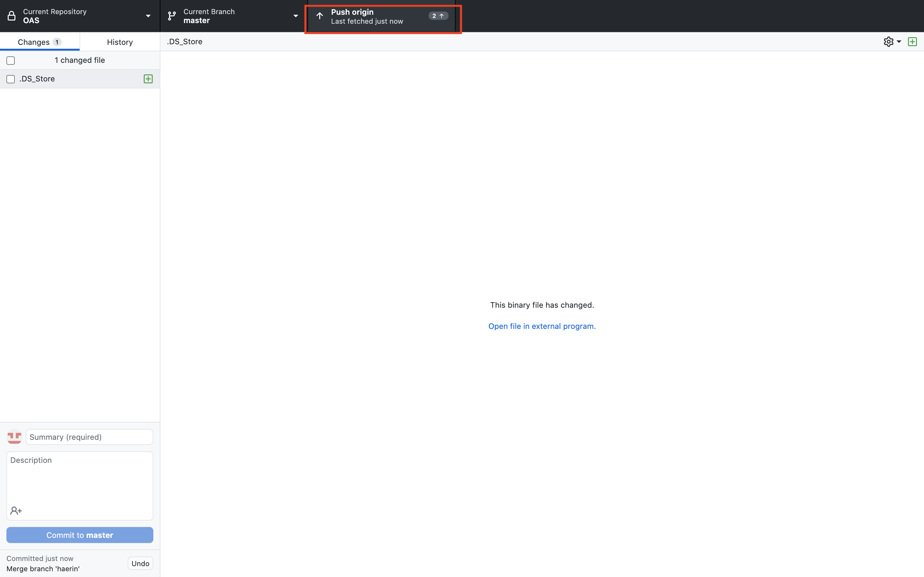The height and width of the screenshot is (577, 924).
Task: Click the Push origin up-arrow icon
Action: click(320, 16)
